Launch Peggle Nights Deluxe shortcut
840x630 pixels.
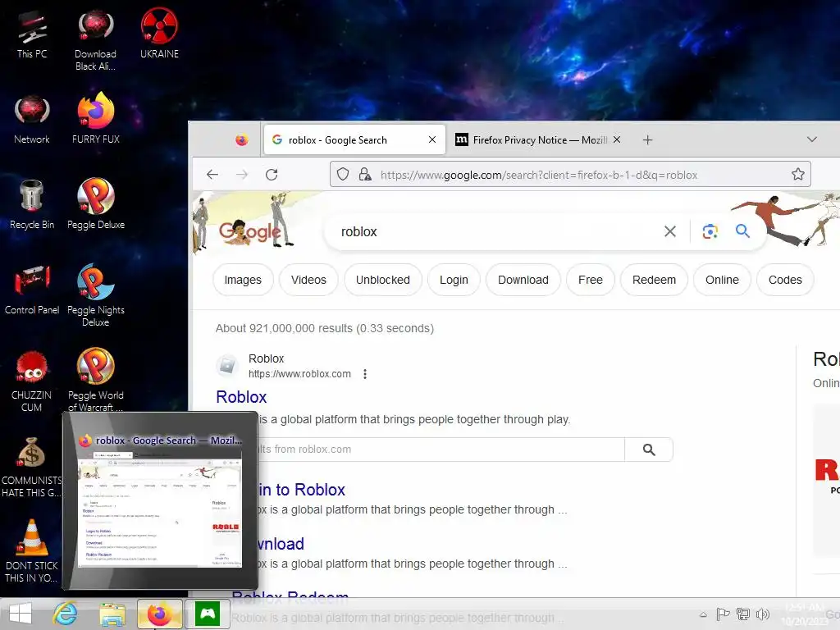tap(96, 295)
